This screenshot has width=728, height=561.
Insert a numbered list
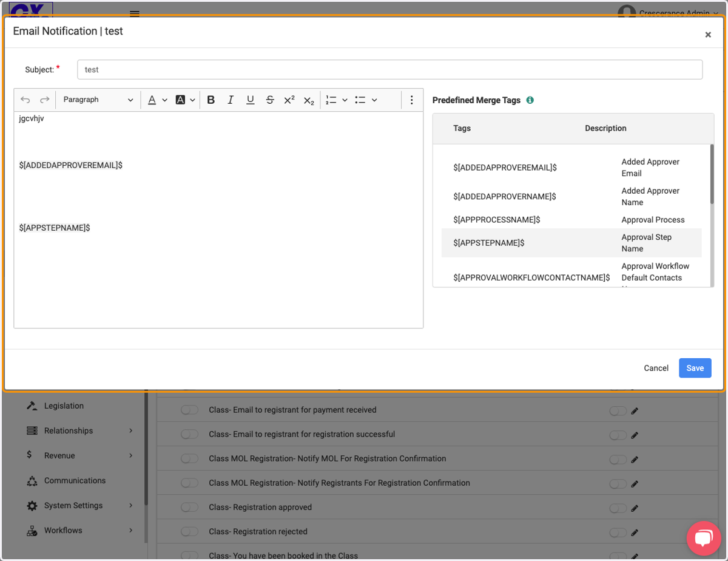331,100
